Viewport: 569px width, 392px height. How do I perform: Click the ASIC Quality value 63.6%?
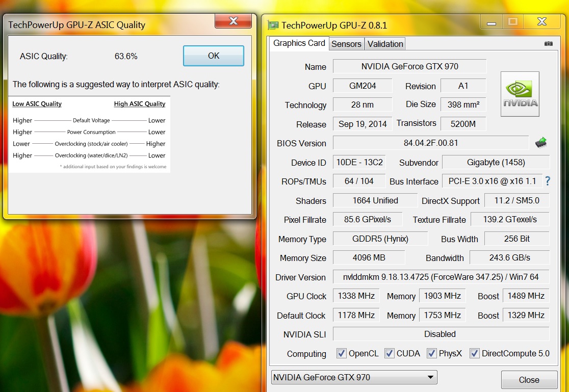(126, 56)
